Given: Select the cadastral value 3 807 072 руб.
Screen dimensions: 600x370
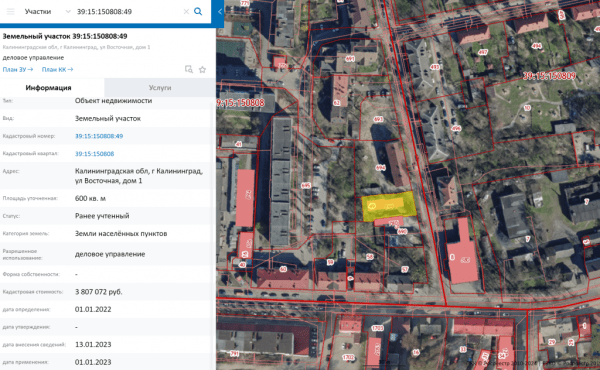Looking at the screenshot, I should (x=99, y=292).
